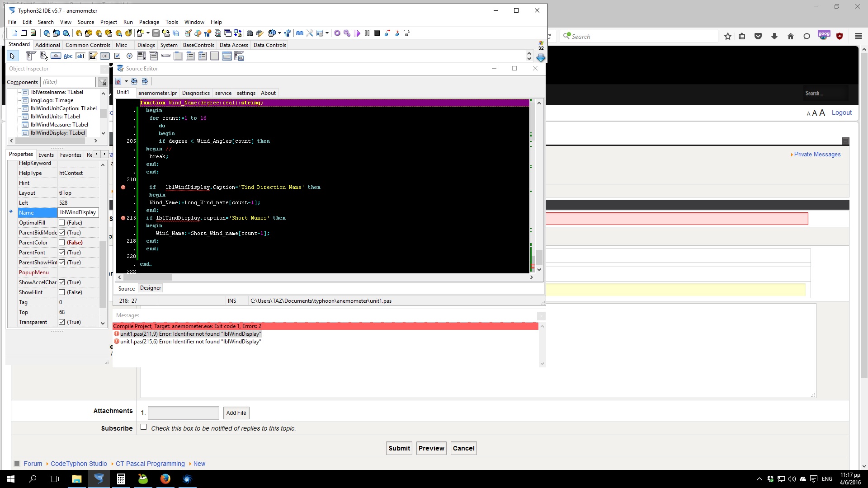Click the Preview button on forum page

(431, 448)
